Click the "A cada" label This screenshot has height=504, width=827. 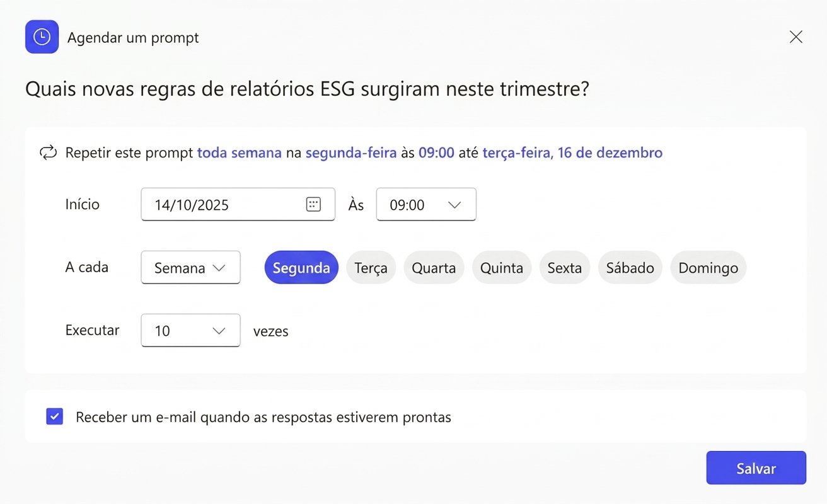tap(87, 267)
